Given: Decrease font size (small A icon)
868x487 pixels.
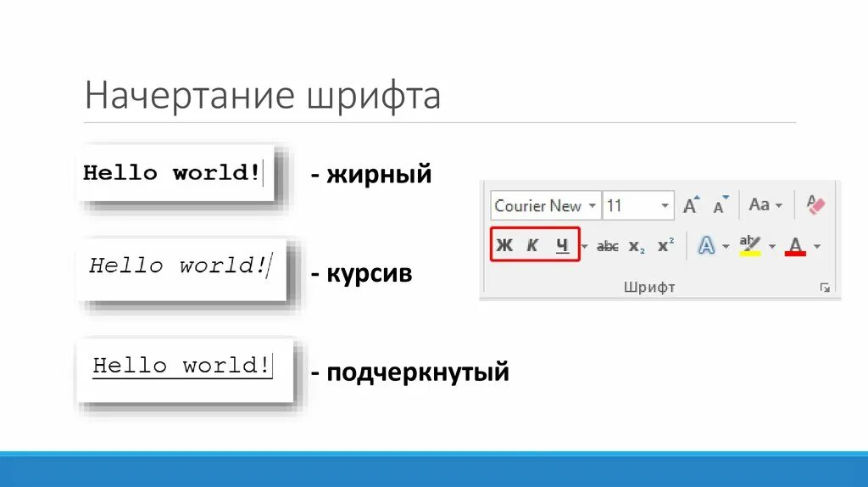Looking at the screenshot, I should pos(721,205).
